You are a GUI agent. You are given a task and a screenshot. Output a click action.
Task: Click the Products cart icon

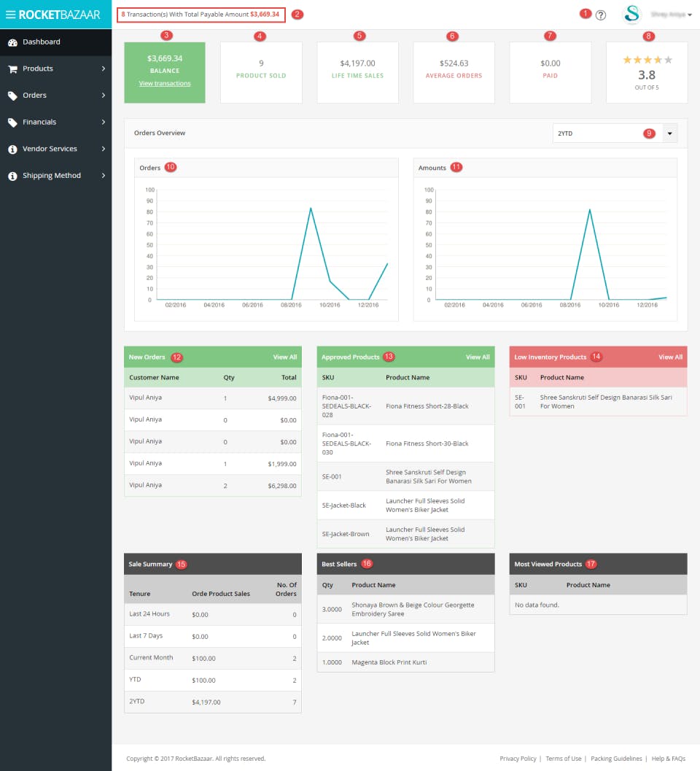(x=13, y=69)
